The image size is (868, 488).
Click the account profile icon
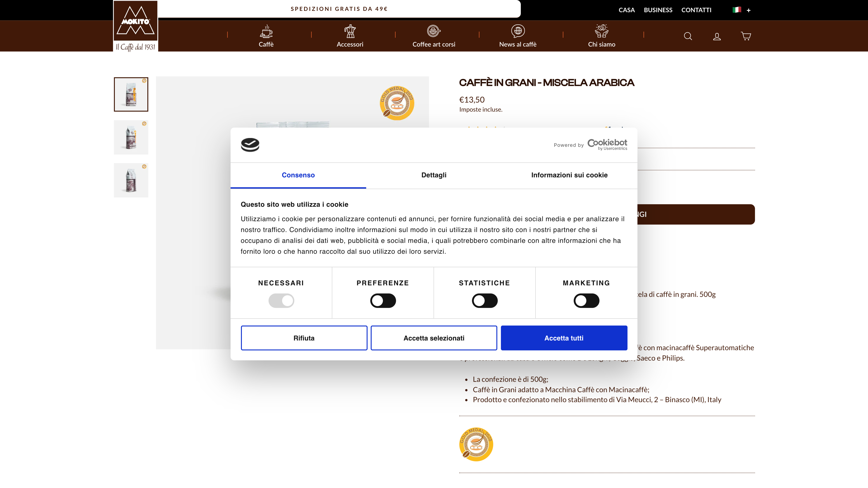click(x=717, y=36)
